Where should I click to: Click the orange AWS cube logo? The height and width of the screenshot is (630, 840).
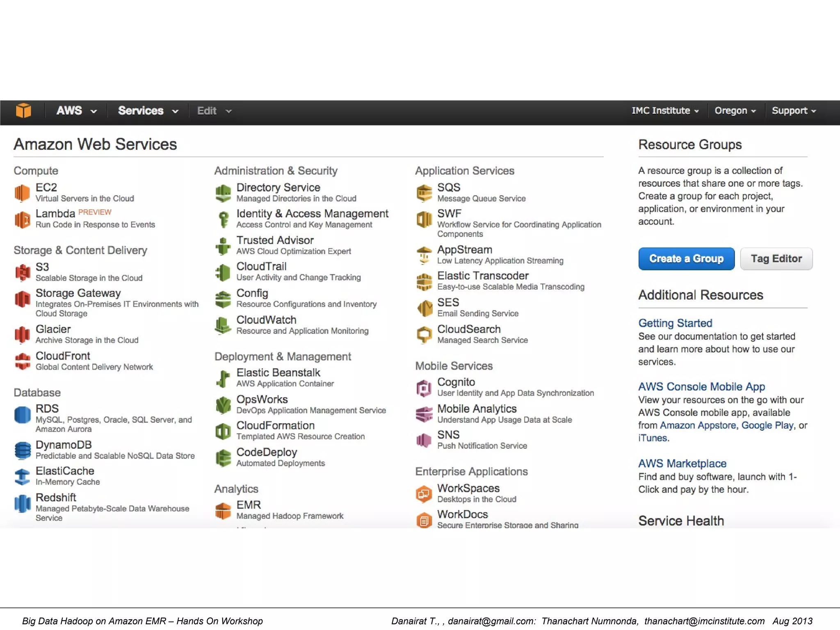[x=23, y=111]
